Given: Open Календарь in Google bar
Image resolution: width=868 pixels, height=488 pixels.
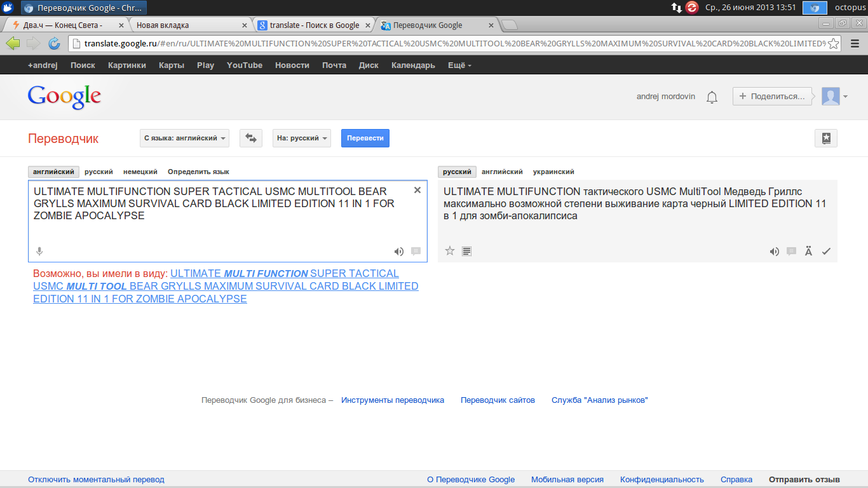Looking at the screenshot, I should 413,65.
